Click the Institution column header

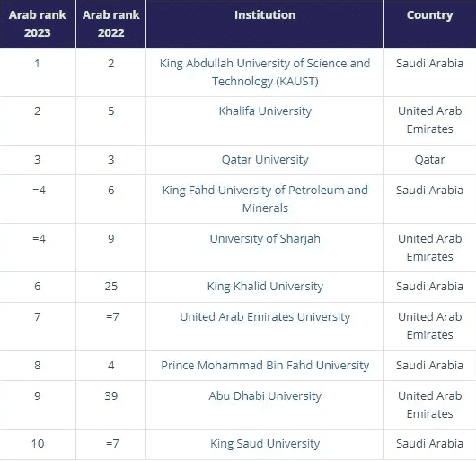(x=265, y=23)
